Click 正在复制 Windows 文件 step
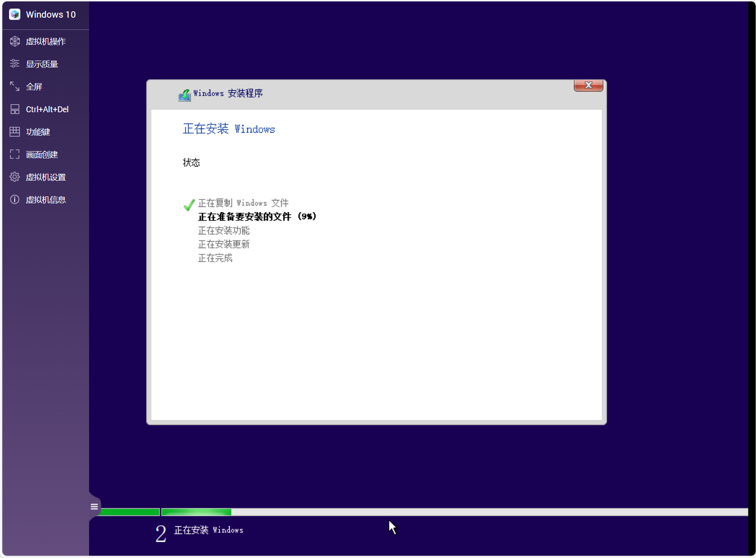 coord(243,203)
